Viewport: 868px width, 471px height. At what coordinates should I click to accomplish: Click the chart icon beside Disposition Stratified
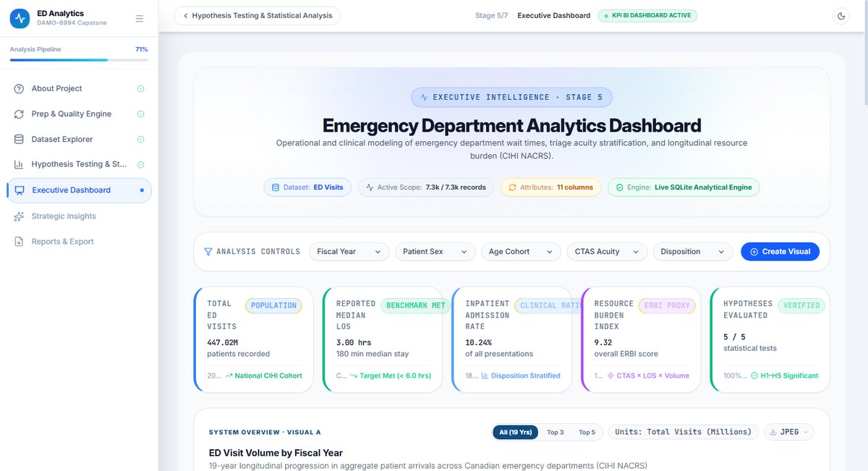pyautogui.click(x=485, y=375)
